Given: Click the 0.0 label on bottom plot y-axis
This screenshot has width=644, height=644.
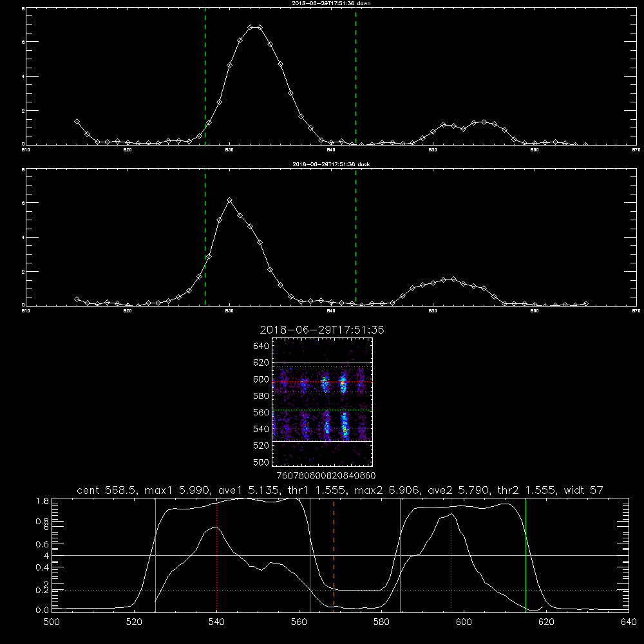Looking at the screenshot, I should click(x=43, y=611).
